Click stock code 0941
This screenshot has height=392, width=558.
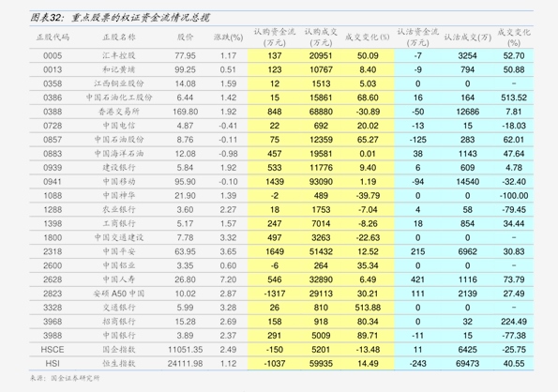pyautogui.click(x=53, y=182)
